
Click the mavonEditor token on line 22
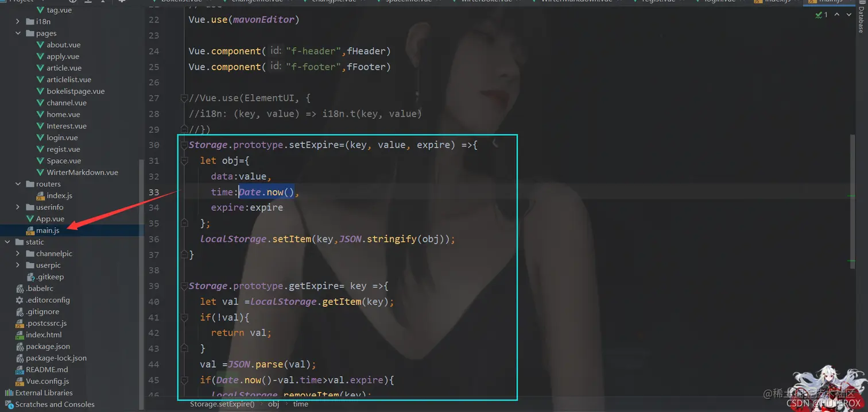[x=263, y=20]
